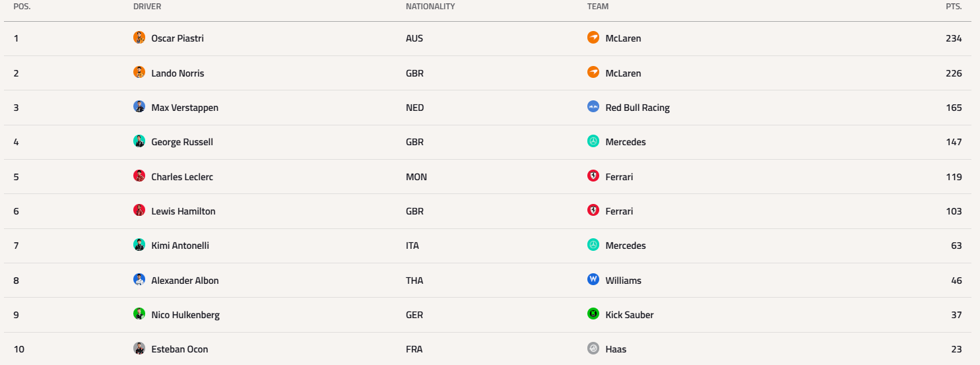This screenshot has width=980, height=365.
Task: Click the McLaren logo in Norris's row
Action: (x=593, y=73)
